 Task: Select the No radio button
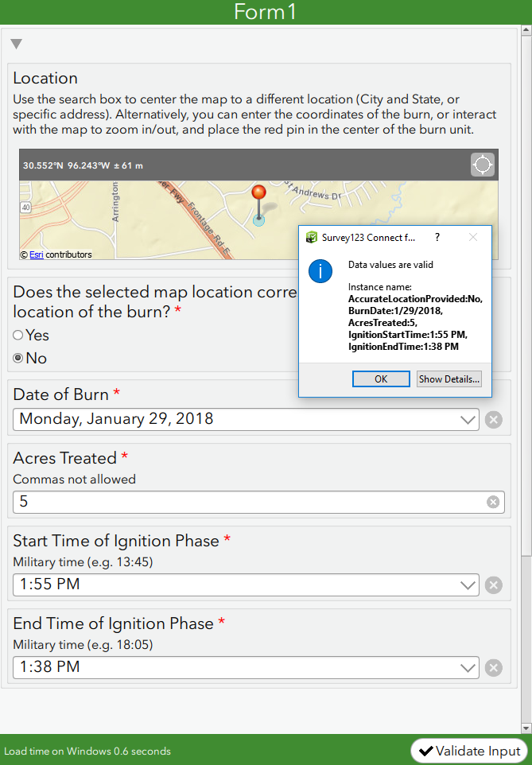click(18, 359)
